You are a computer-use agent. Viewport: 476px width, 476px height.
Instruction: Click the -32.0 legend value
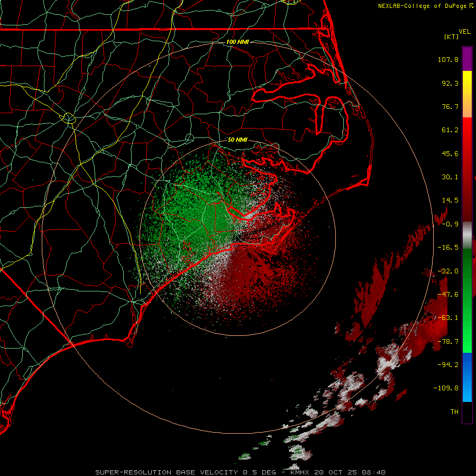(448, 271)
